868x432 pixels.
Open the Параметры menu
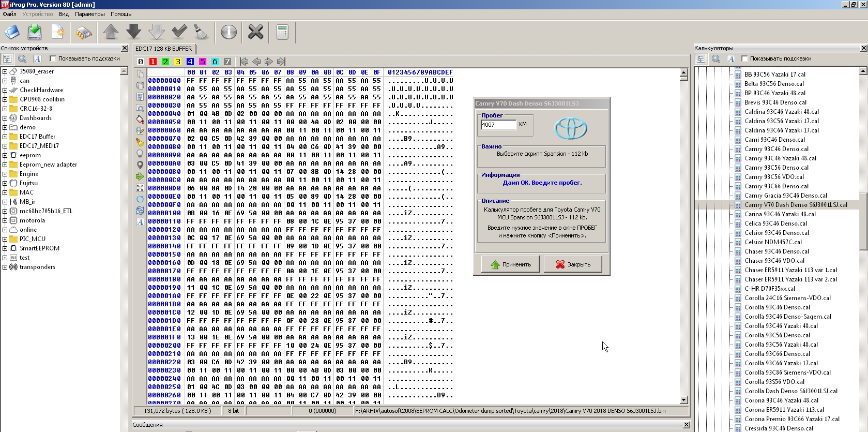(89, 14)
